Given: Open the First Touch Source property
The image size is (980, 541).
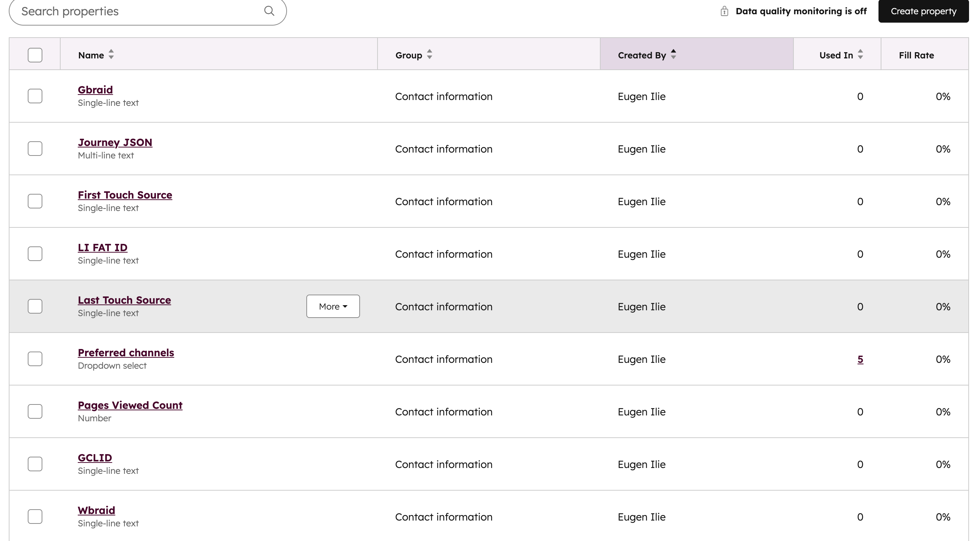Looking at the screenshot, I should [x=125, y=195].
